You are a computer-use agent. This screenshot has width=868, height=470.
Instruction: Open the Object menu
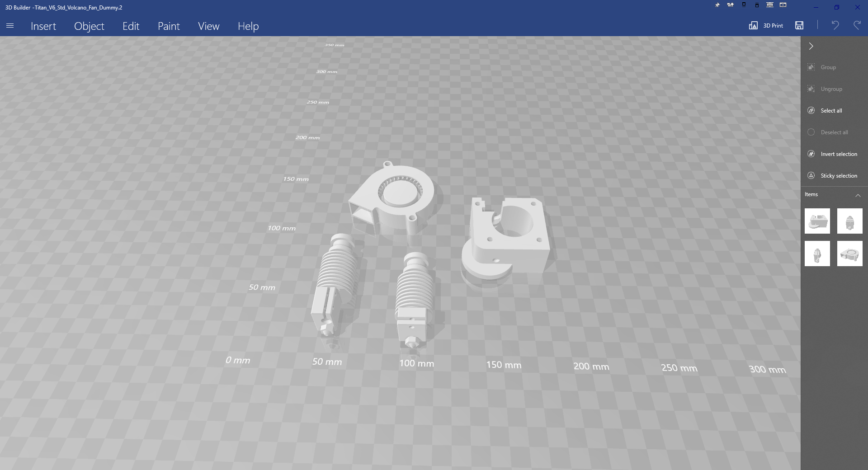point(89,26)
